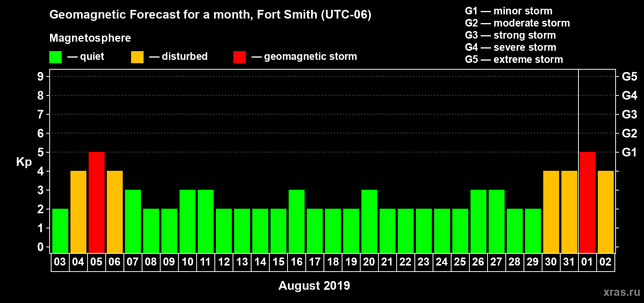Click the orange disturbed legend swatch

click(x=137, y=57)
